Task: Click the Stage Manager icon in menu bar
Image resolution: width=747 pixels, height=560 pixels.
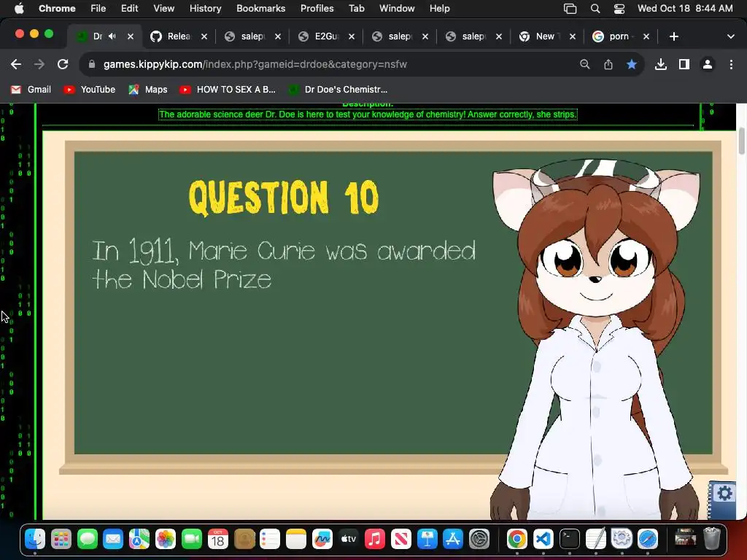Action: (570, 9)
